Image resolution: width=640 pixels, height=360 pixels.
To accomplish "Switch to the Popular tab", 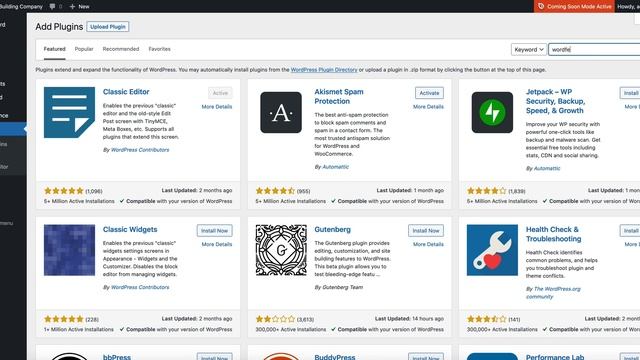I will coord(84,49).
